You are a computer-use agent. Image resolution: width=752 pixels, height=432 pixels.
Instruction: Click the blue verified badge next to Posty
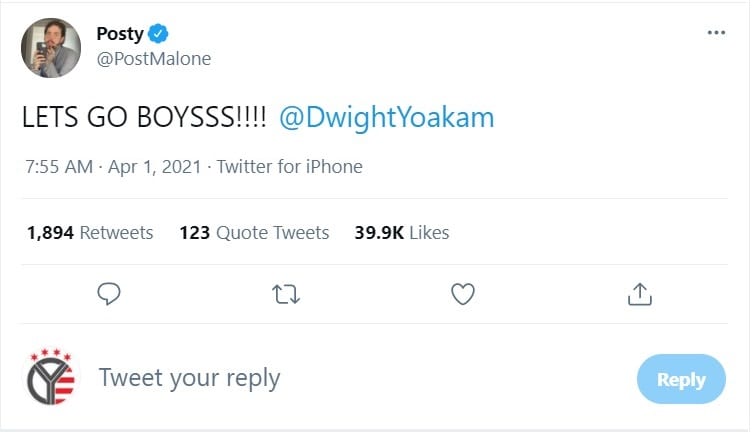click(x=158, y=34)
